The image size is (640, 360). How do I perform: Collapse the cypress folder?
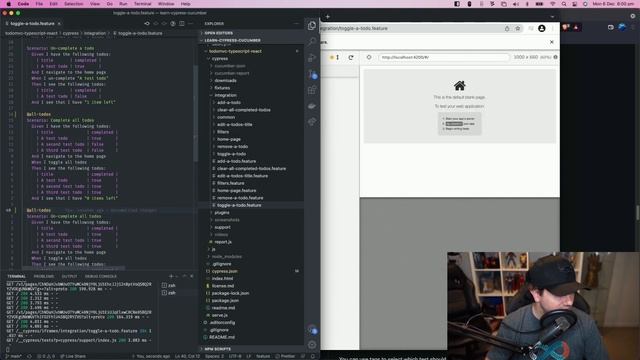[x=220, y=59]
